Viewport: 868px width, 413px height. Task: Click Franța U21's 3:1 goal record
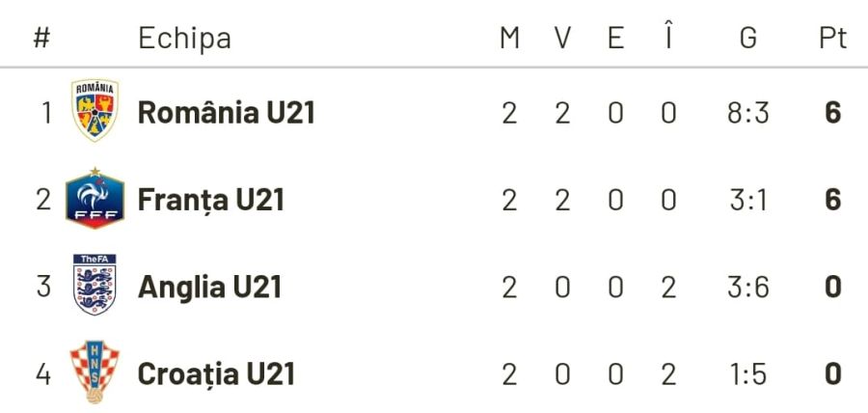tap(747, 200)
